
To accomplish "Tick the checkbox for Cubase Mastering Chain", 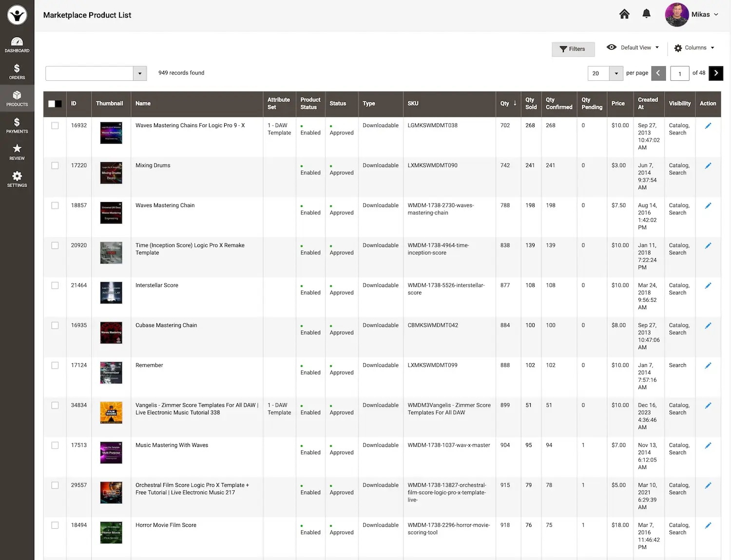I will (55, 325).
